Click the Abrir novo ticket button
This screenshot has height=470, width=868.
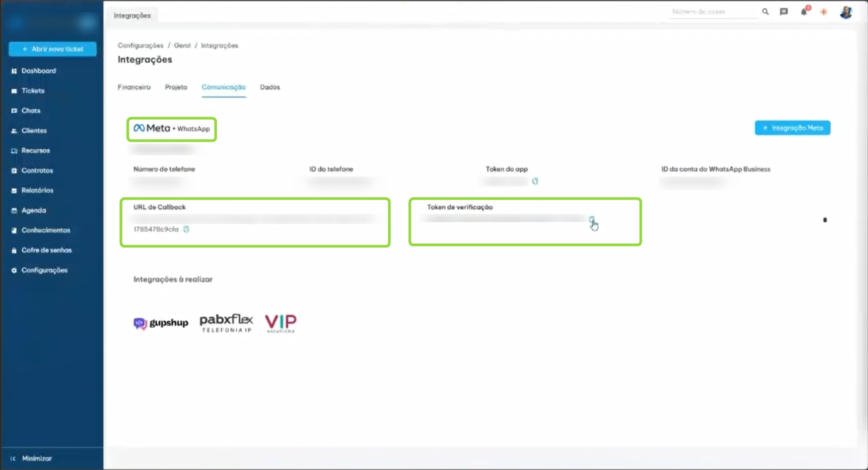tap(52, 49)
